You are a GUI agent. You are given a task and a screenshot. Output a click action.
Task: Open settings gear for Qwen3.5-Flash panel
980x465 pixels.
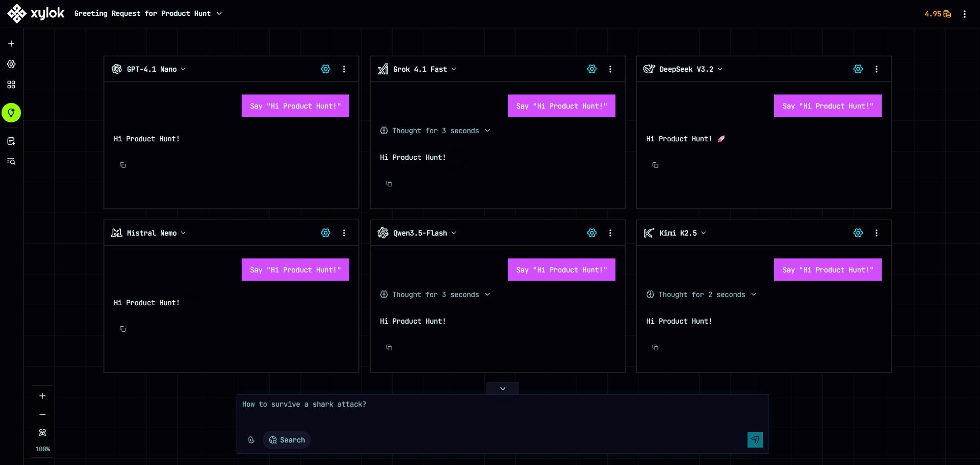[592, 233]
